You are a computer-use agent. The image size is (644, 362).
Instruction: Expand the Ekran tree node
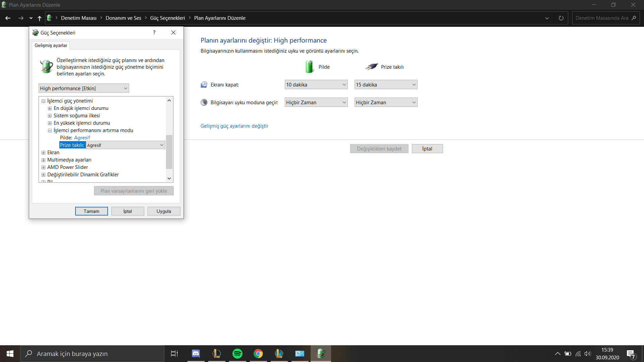43,153
